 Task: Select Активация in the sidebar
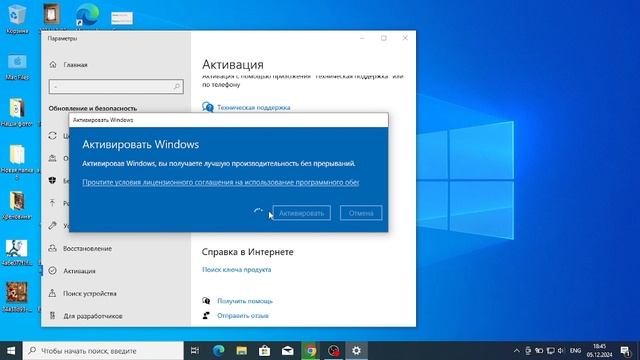pyautogui.click(x=79, y=271)
